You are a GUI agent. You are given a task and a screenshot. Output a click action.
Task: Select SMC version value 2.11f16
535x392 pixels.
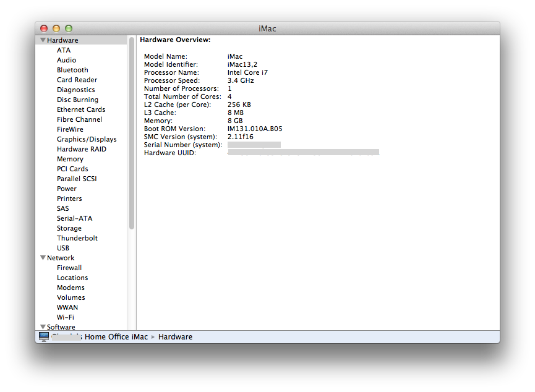(240, 137)
